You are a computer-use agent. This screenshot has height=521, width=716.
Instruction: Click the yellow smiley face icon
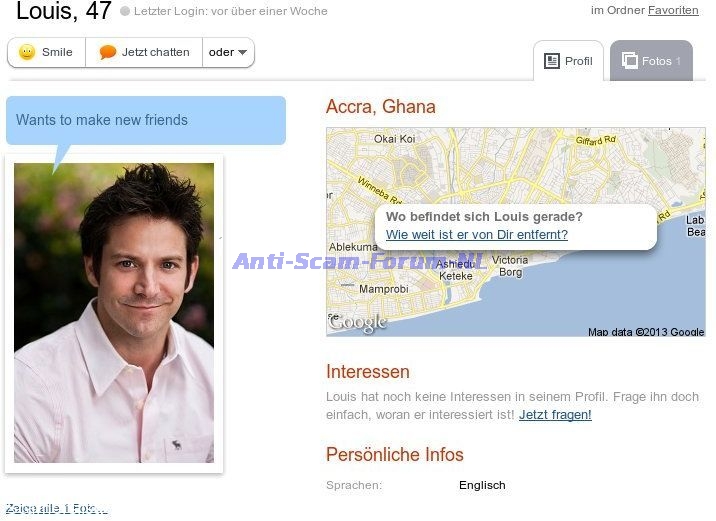pyautogui.click(x=27, y=52)
